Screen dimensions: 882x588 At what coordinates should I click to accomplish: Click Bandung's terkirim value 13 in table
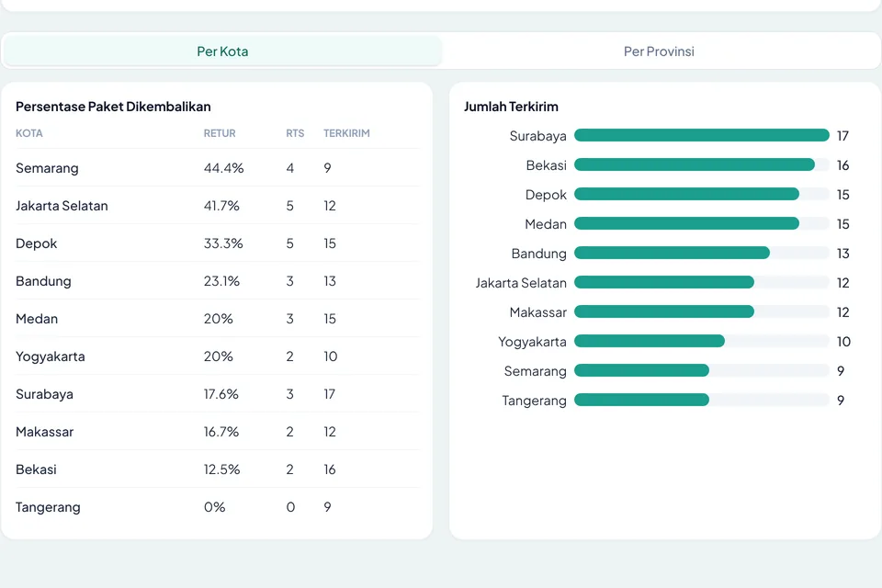click(x=330, y=281)
